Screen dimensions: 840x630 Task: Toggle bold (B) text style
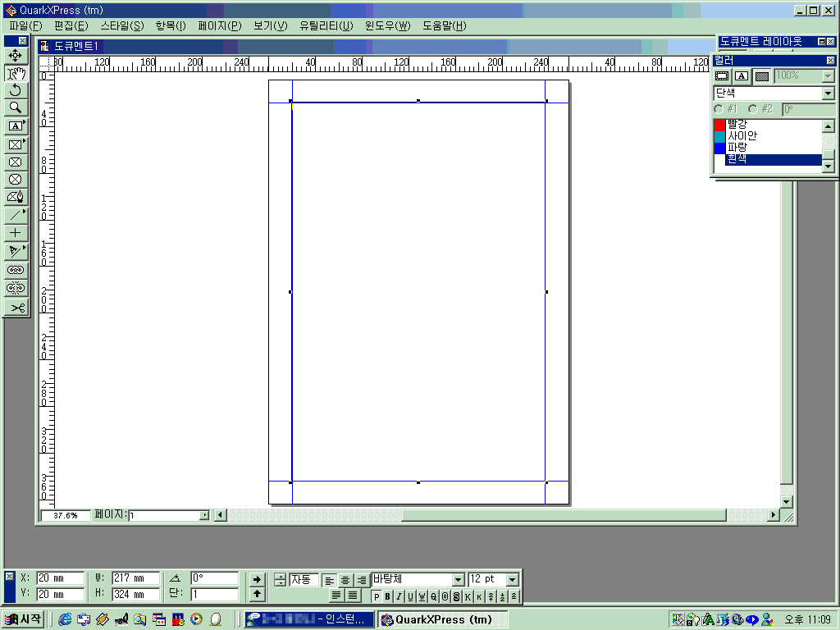point(388,596)
